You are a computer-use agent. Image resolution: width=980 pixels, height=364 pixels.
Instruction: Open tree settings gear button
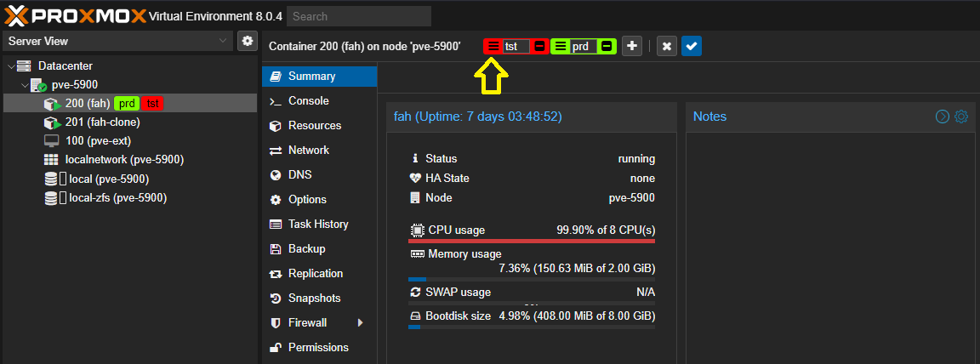(x=248, y=41)
